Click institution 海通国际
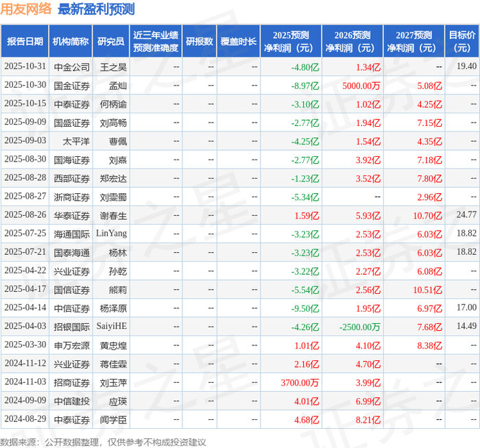This screenshot has width=480, height=448. [71, 234]
